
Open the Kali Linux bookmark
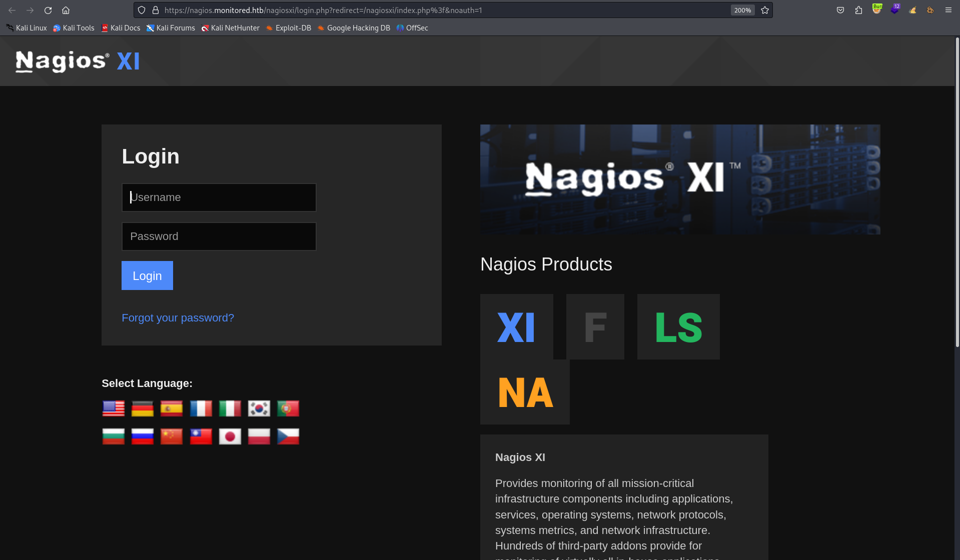pyautogui.click(x=27, y=28)
